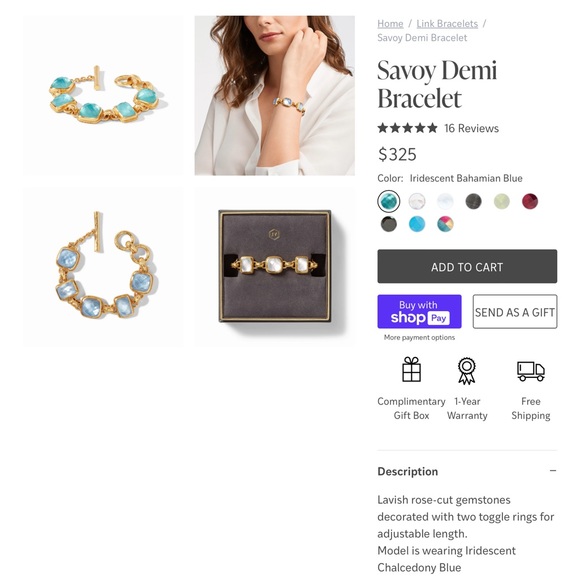Screen dimensions: 580x580
Task: Open the 16 Reviews link
Action: 471,128
